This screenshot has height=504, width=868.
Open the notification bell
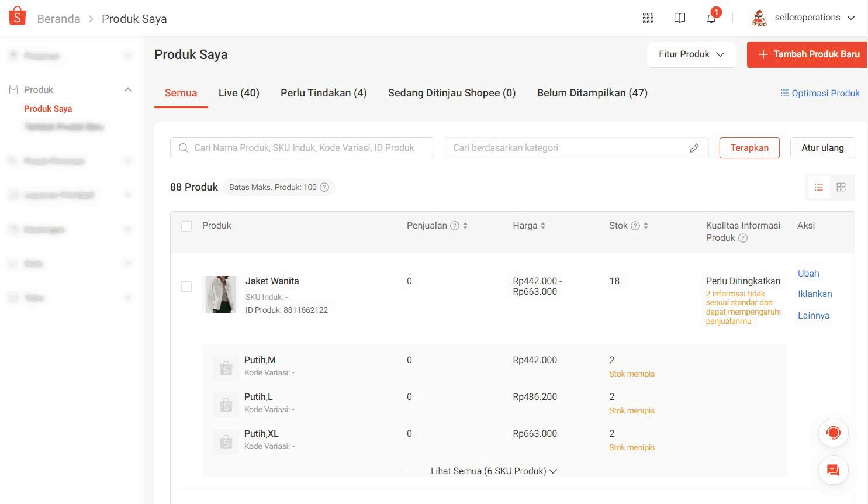click(711, 18)
